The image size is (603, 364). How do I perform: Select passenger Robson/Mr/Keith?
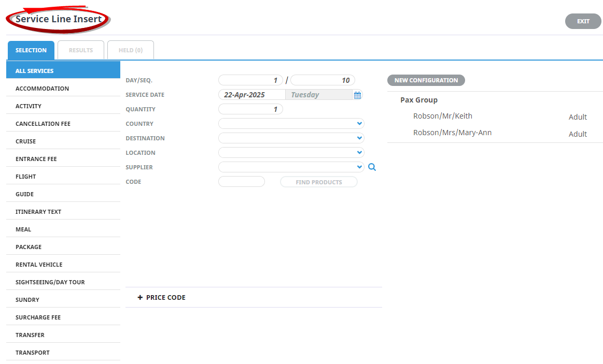pos(442,116)
